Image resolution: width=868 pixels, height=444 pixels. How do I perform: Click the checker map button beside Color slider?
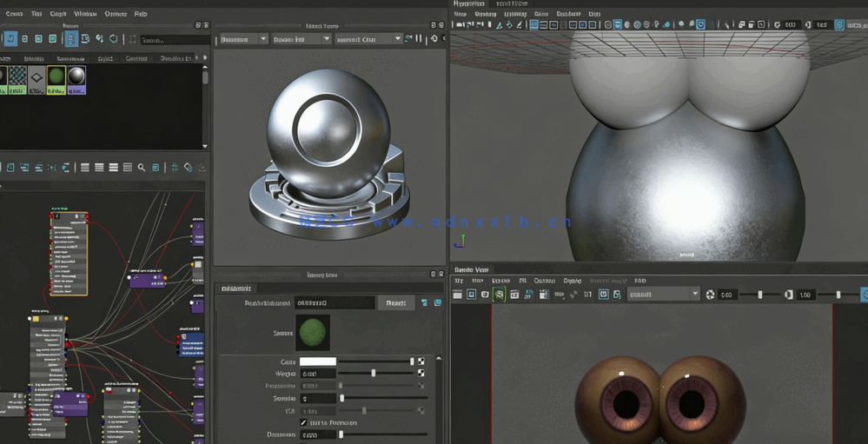pyautogui.click(x=421, y=361)
